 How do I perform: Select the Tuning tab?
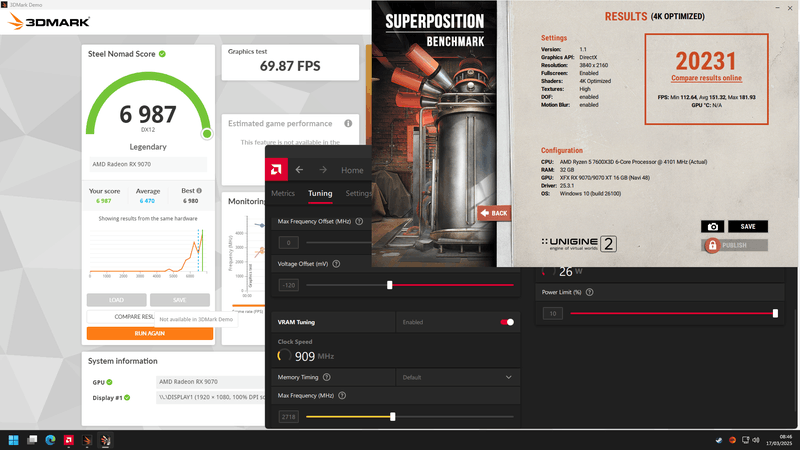320,193
